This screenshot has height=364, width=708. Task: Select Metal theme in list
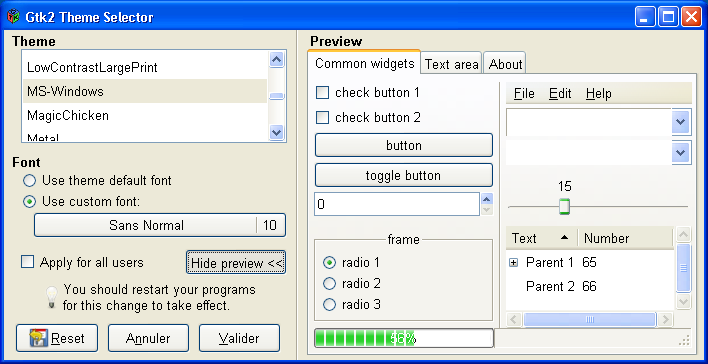[145, 136]
